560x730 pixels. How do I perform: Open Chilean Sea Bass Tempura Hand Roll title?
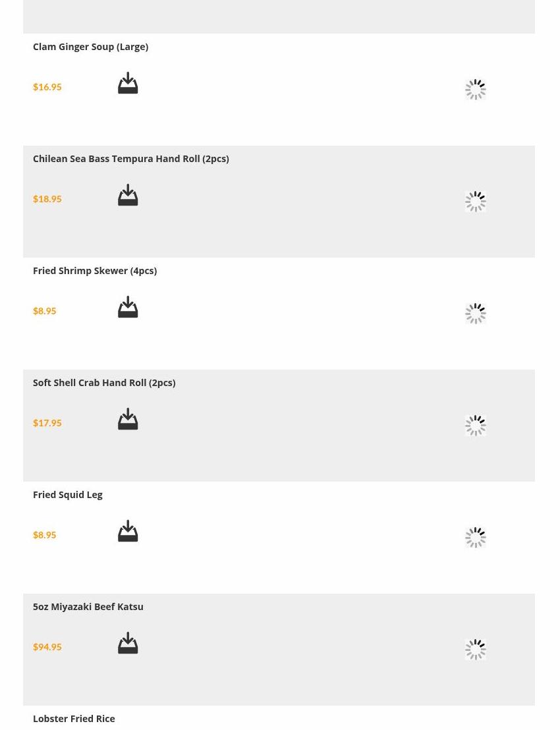pyautogui.click(x=130, y=159)
